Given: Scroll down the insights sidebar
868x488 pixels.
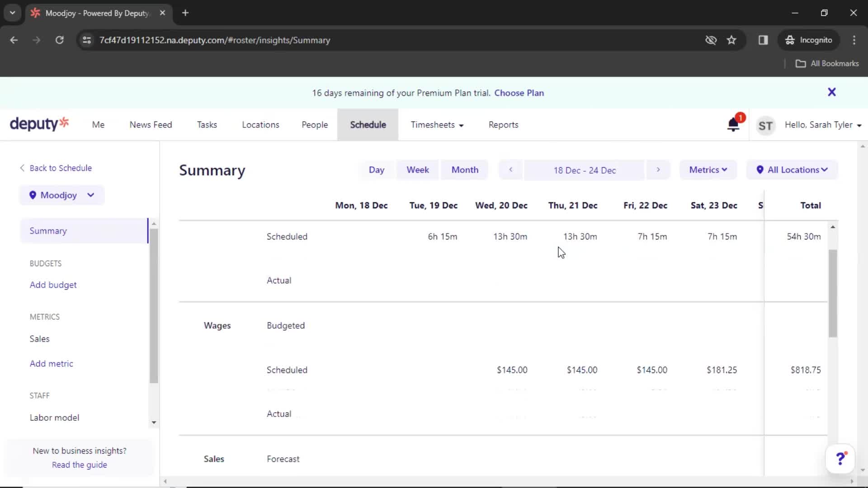Looking at the screenshot, I should pos(154,422).
